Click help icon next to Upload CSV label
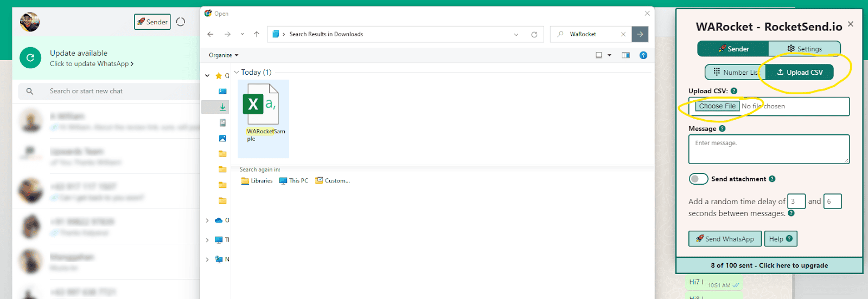 (734, 91)
